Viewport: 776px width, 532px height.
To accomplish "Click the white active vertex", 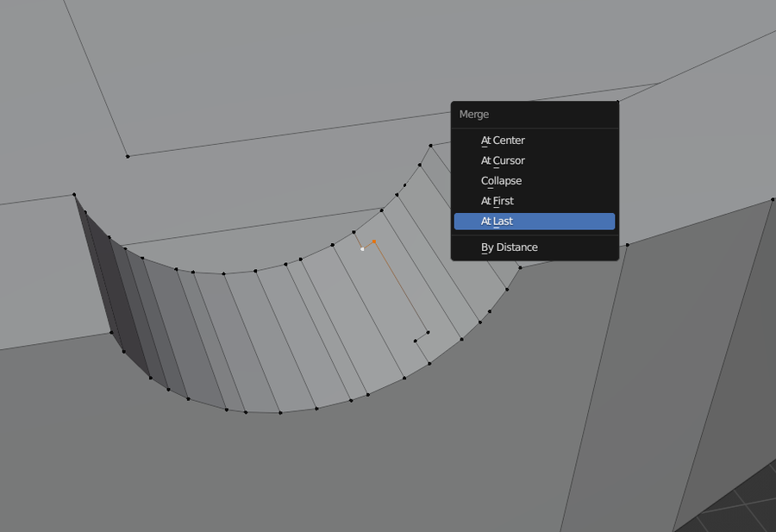I will pyautogui.click(x=362, y=249).
